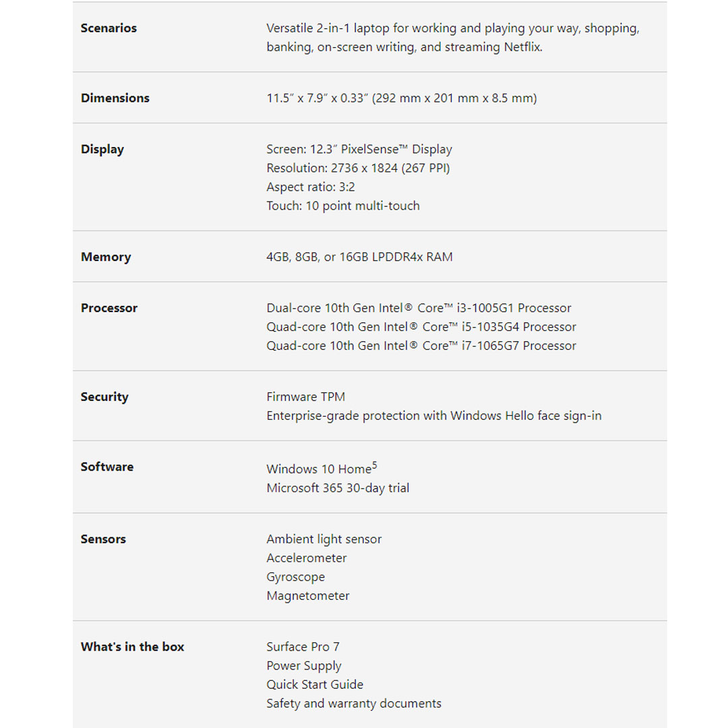
Task: Select the i5-1035G4 processor line
Action: 421,327
